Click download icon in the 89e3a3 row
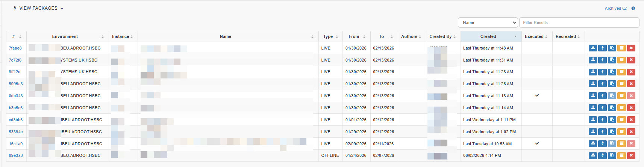The height and width of the screenshot is (167, 644). point(593,155)
